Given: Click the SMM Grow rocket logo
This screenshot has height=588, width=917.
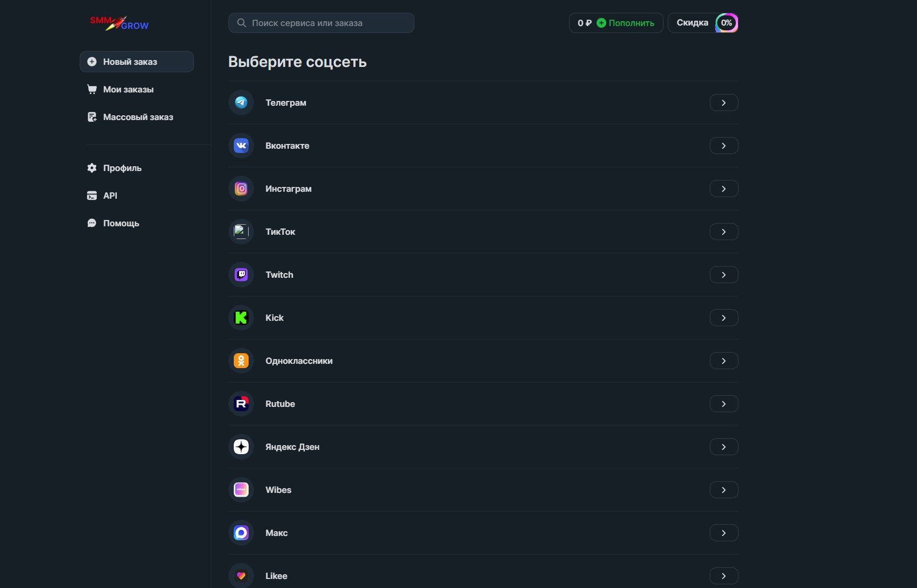Looking at the screenshot, I should (x=119, y=23).
